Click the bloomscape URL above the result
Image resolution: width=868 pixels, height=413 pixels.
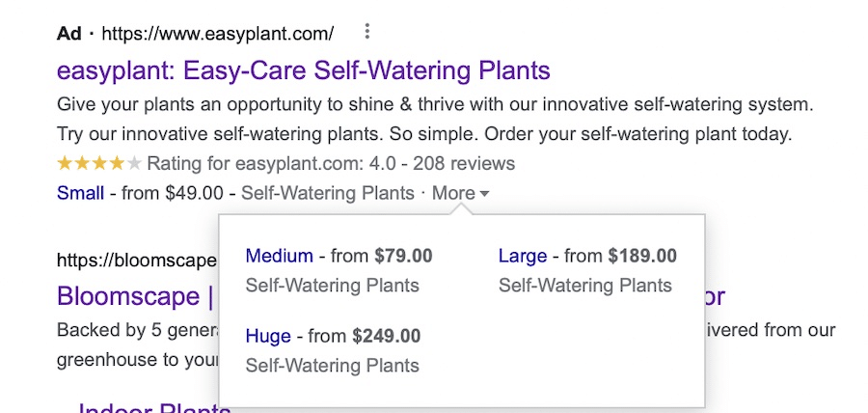[135, 261]
